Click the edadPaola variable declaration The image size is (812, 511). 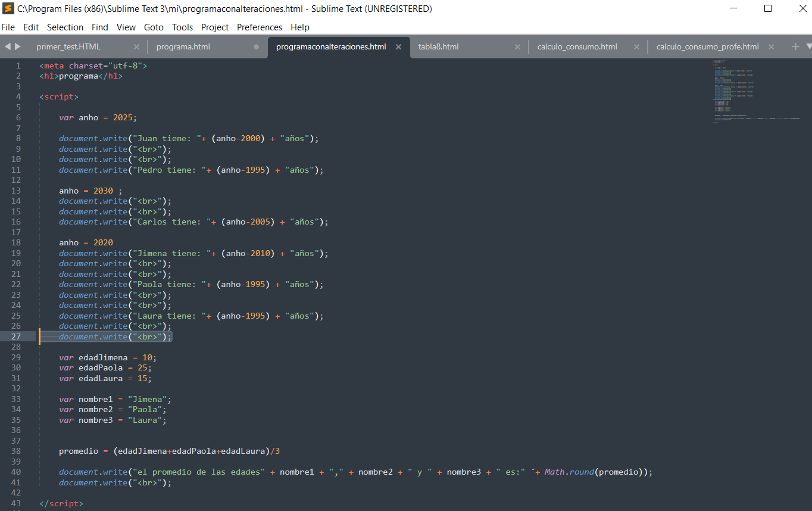point(105,367)
